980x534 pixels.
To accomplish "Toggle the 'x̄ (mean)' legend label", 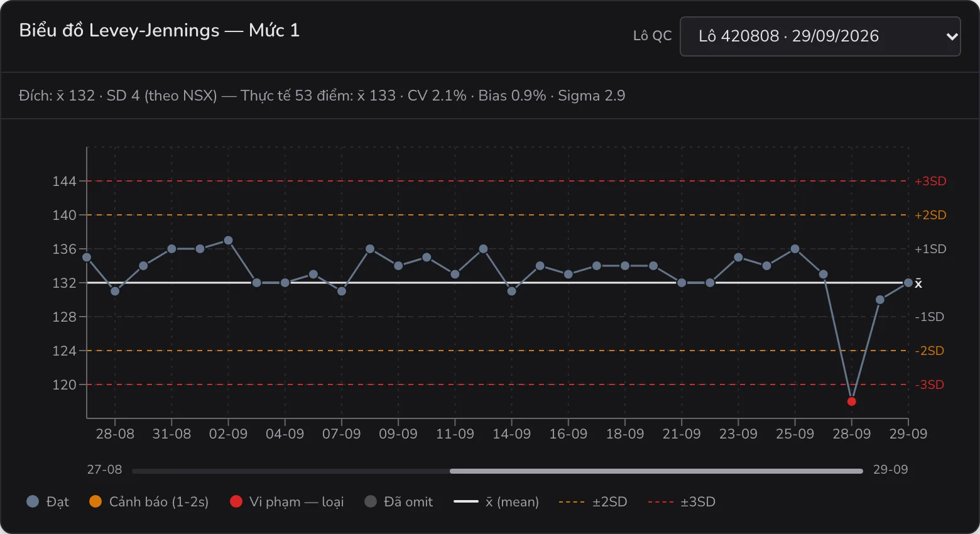I will (512, 502).
